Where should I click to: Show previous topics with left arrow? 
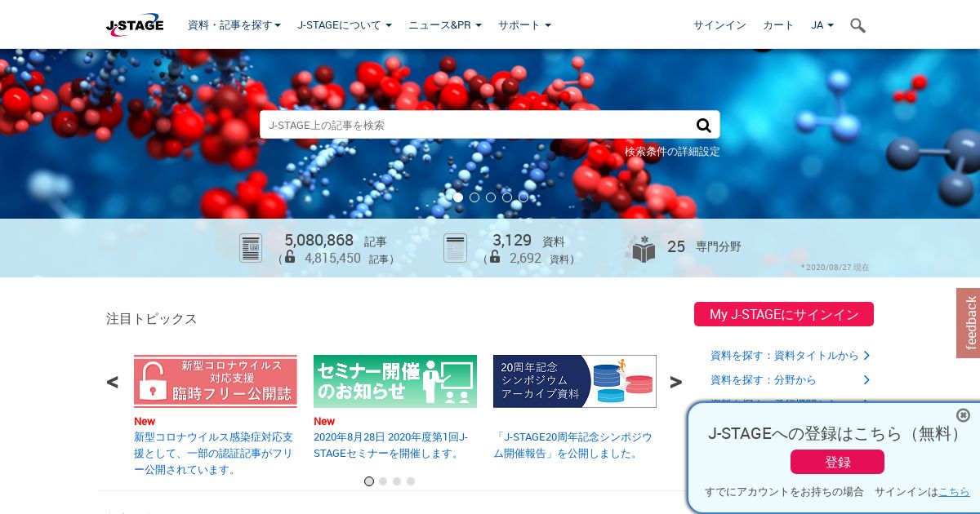coord(113,382)
